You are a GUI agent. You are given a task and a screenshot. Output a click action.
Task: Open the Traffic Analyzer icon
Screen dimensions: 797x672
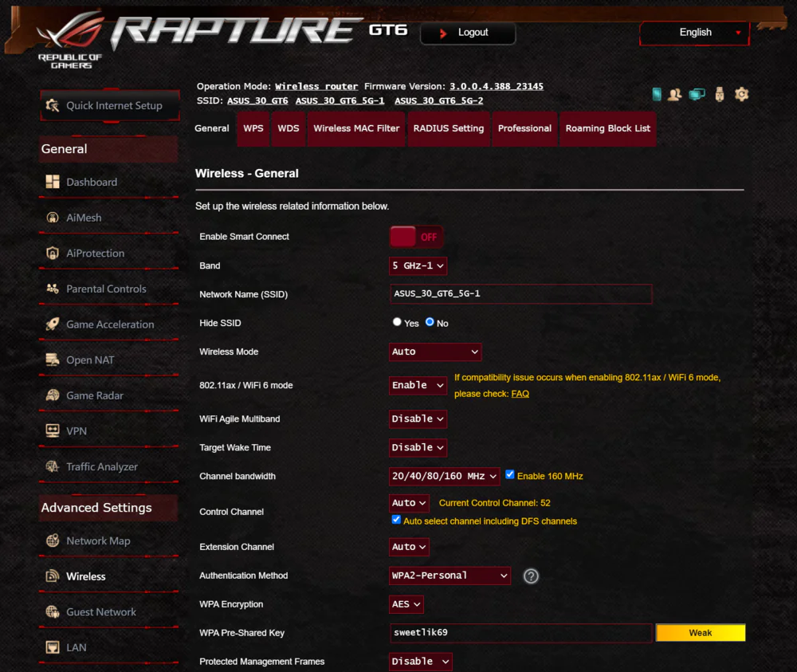pos(53,466)
